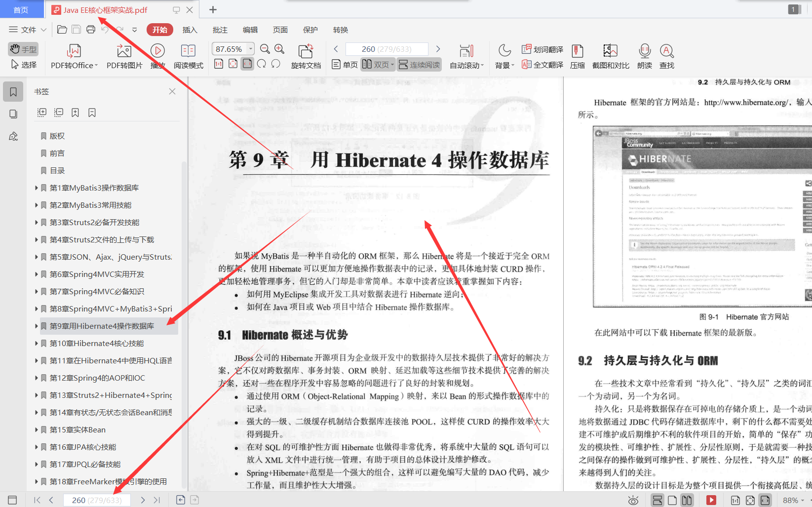Jump to first page in status bar
812x507 pixels.
click(37, 500)
